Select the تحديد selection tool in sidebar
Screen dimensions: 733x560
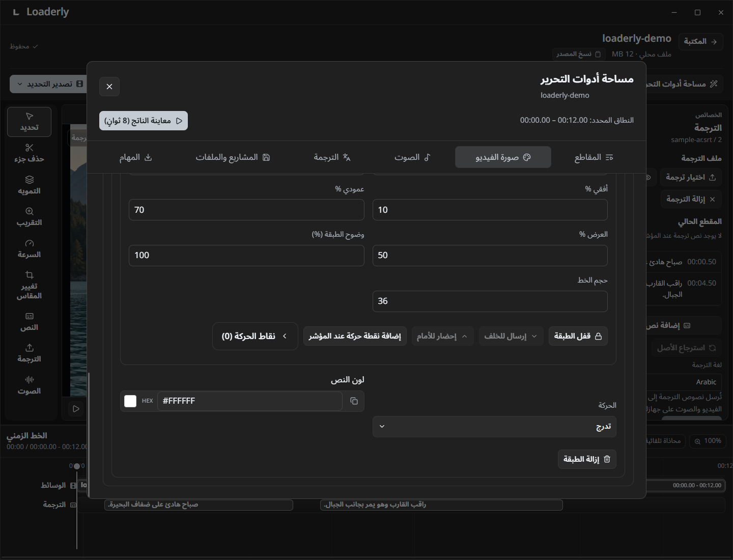[29, 122]
